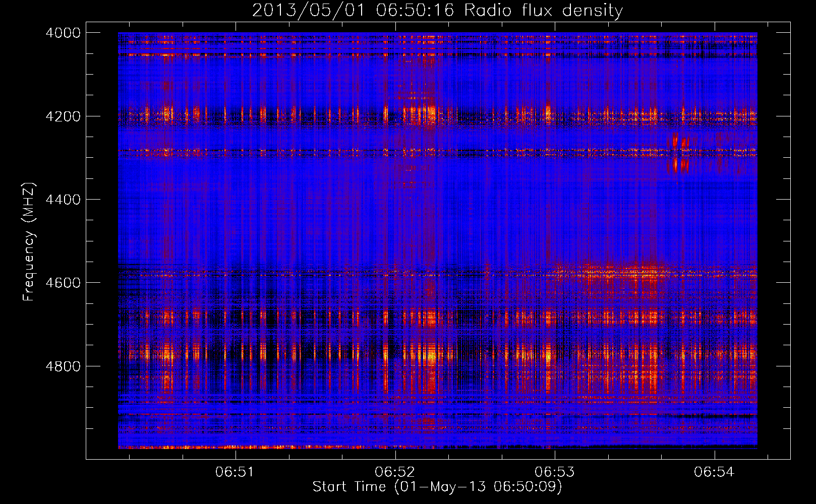Click the 06:52 time tick label
Image resolution: width=816 pixels, height=504 pixels.
click(x=394, y=472)
